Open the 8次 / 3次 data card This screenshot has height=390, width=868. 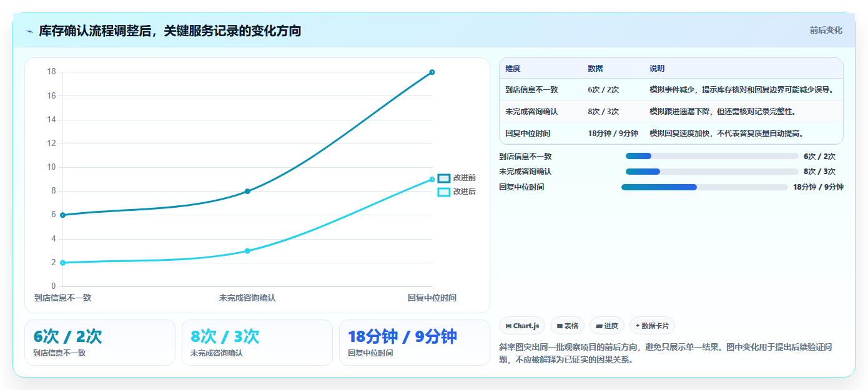(257, 343)
